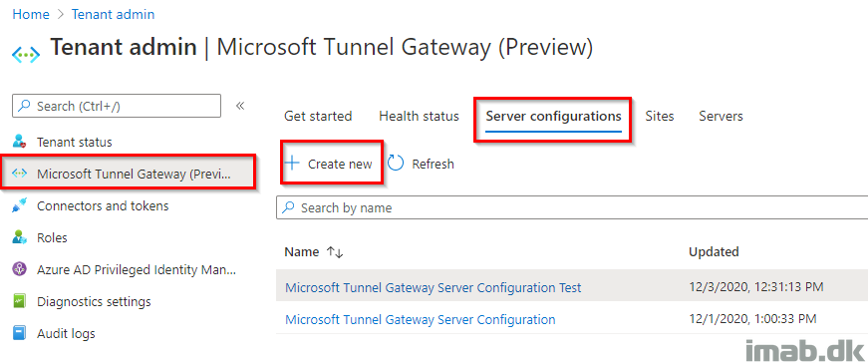This screenshot has height=363, width=868.
Task: Click the Microsoft Tunnel Gateway sidebar icon
Action: tap(19, 174)
